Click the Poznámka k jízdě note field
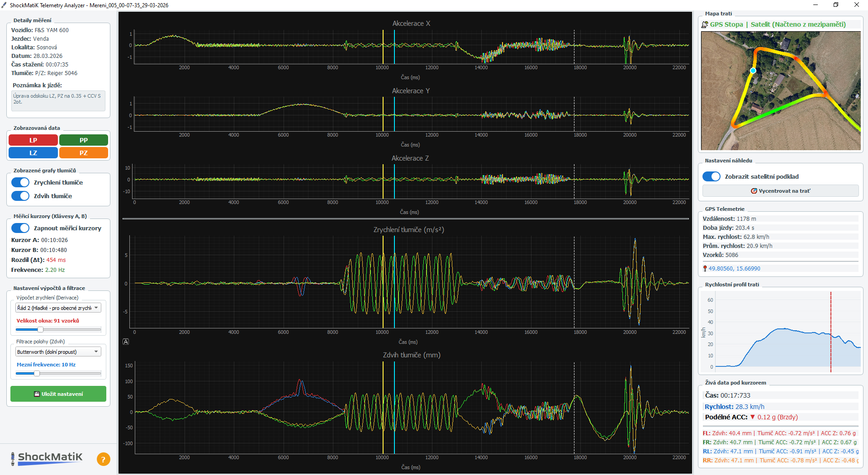The image size is (868, 475). 58,101
